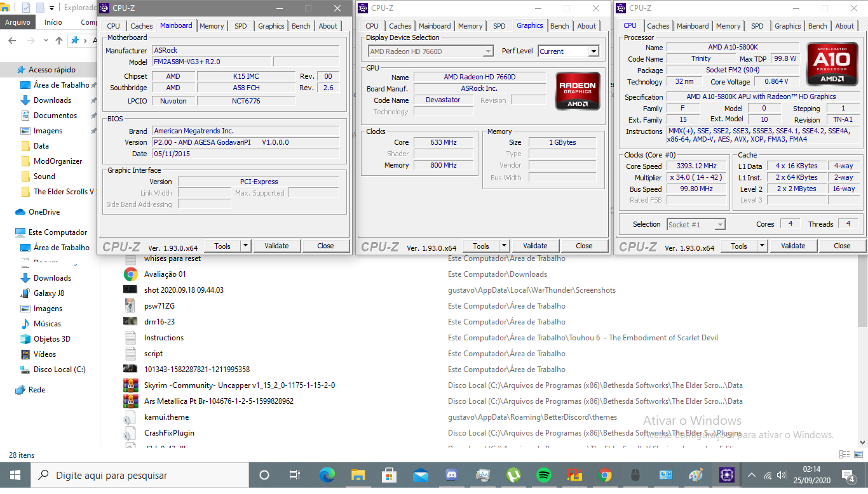Switch to Memory tab in Mainboard window
Viewport: 868px width, 494px height.
coord(212,26)
